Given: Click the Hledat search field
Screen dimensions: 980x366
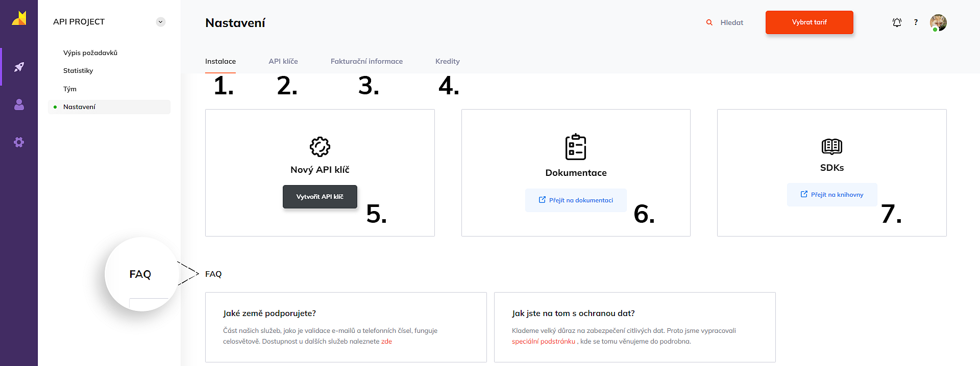Looking at the screenshot, I should click(731, 22).
